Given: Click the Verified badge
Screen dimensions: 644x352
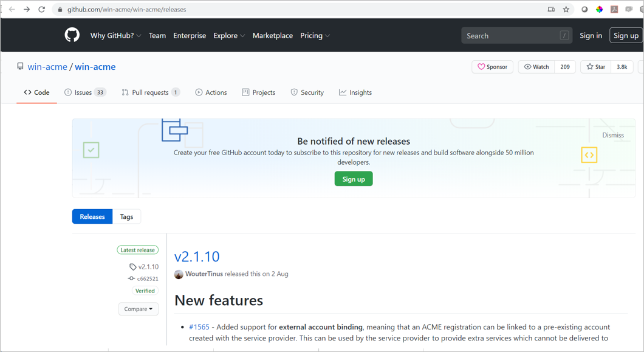Looking at the screenshot, I should 145,291.
